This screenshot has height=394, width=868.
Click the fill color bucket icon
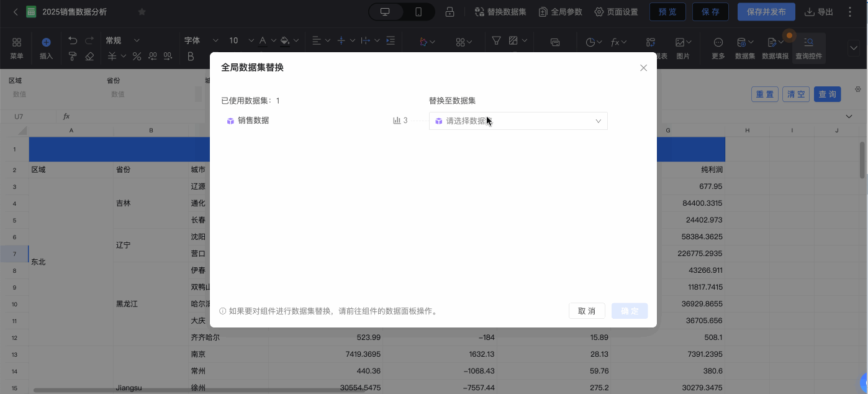[x=285, y=40]
